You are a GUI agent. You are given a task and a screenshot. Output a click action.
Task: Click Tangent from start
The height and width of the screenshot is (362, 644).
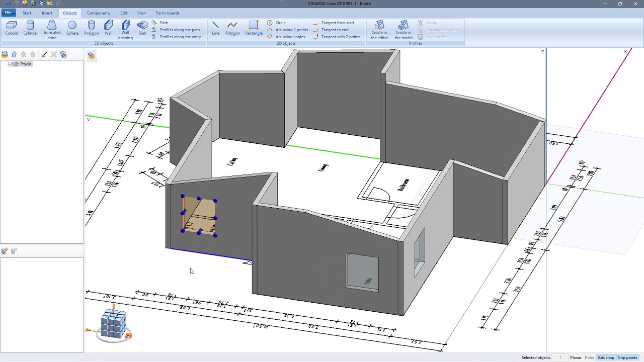click(334, 23)
